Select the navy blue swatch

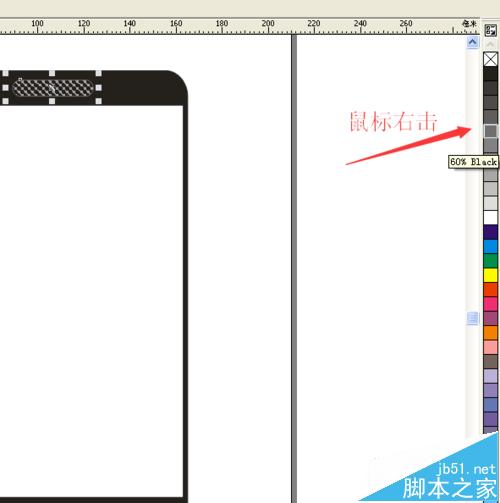pos(490,232)
